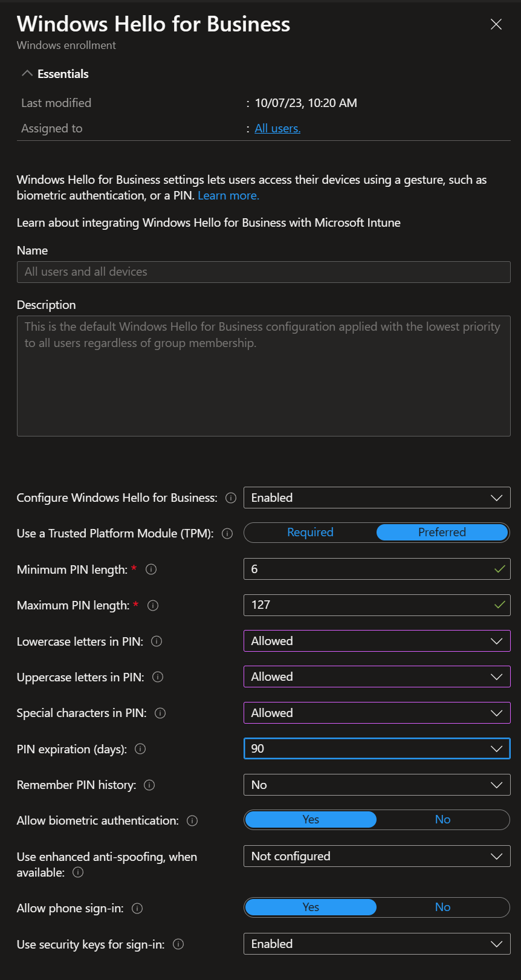
Task: Click info icon for Lowercase letters in PIN
Action: (157, 641)
